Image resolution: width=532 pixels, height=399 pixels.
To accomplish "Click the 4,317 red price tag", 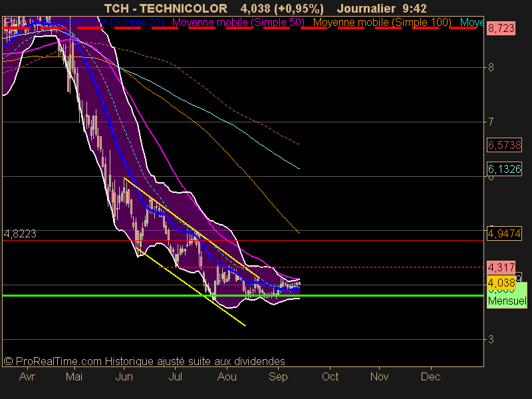I will coord(501,268).
